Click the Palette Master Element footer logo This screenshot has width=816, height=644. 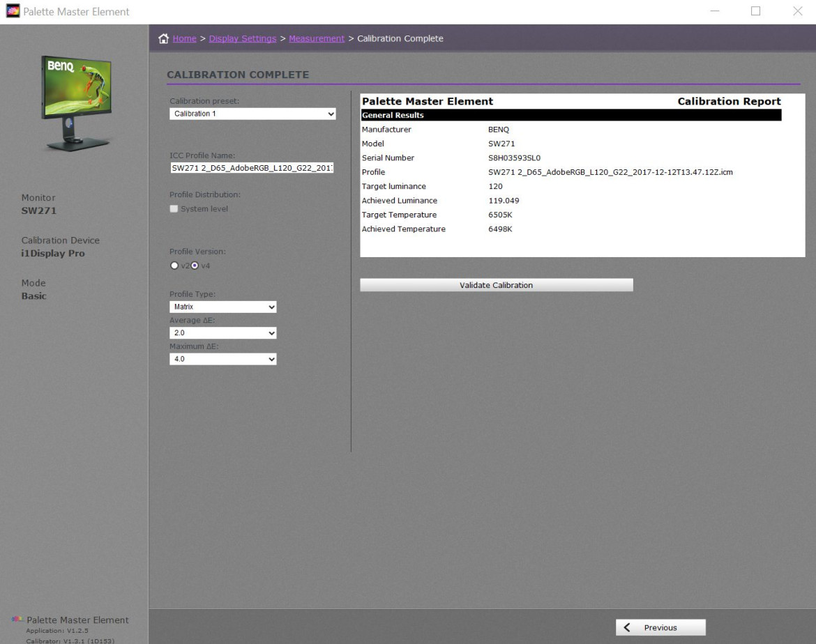17,619
